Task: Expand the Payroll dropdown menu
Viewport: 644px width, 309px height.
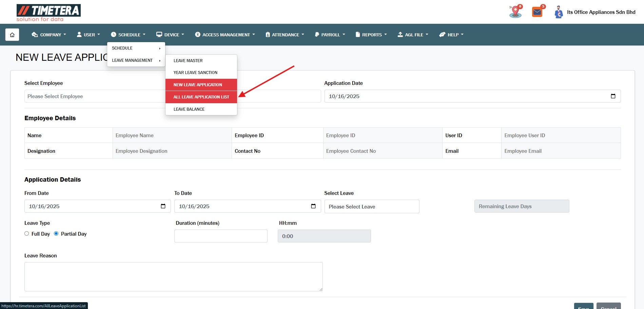Action: [x=330, y=35]
